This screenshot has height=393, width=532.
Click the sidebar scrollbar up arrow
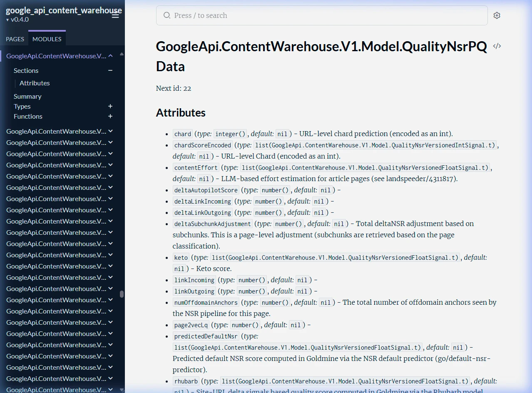pos(122,54)
